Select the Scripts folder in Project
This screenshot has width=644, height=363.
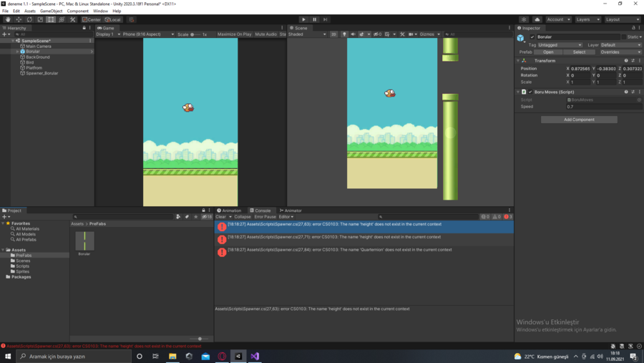coord(23,266)
